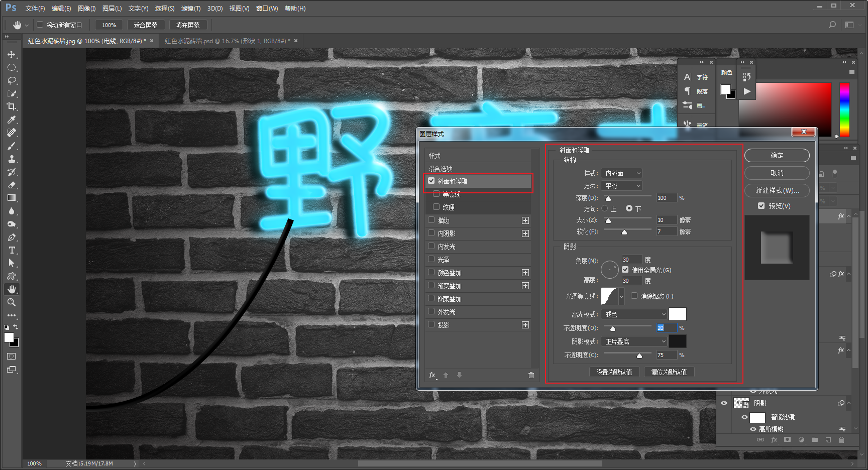868x470 pixels.
Task: Check Scroll All Windows (滚动所有窗口) option
Action: click(x=40, y=25)
